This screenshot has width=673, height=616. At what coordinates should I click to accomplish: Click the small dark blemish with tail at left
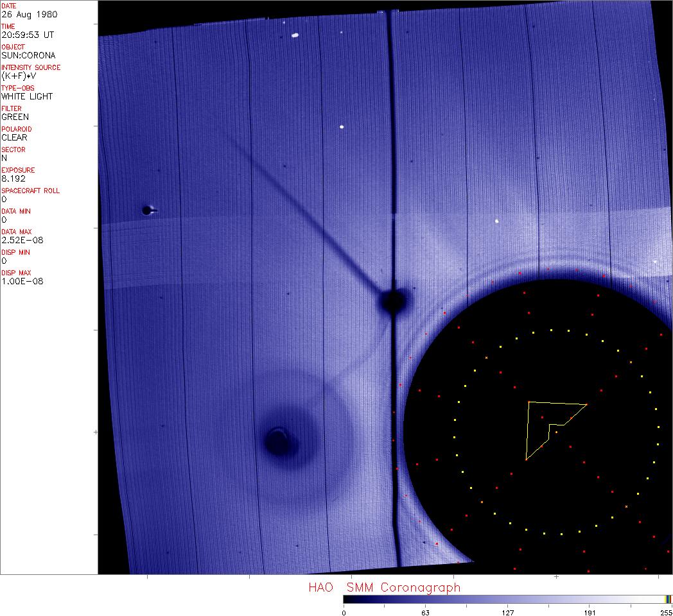tap(148, 210)
